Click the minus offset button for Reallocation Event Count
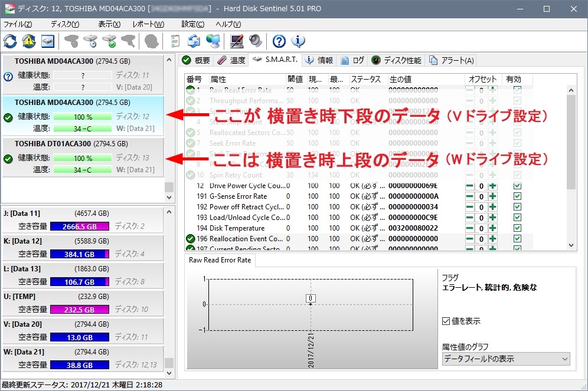The image size is (588, 391). (470, 239)
